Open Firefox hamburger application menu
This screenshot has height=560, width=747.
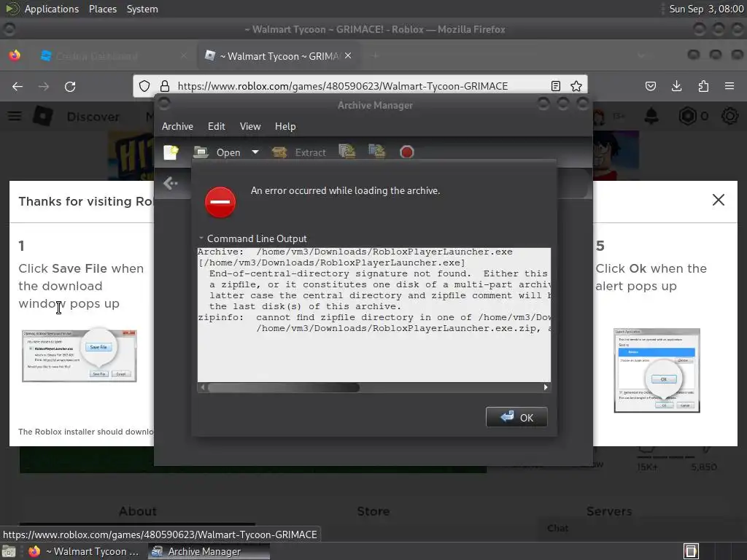(729, 86)
